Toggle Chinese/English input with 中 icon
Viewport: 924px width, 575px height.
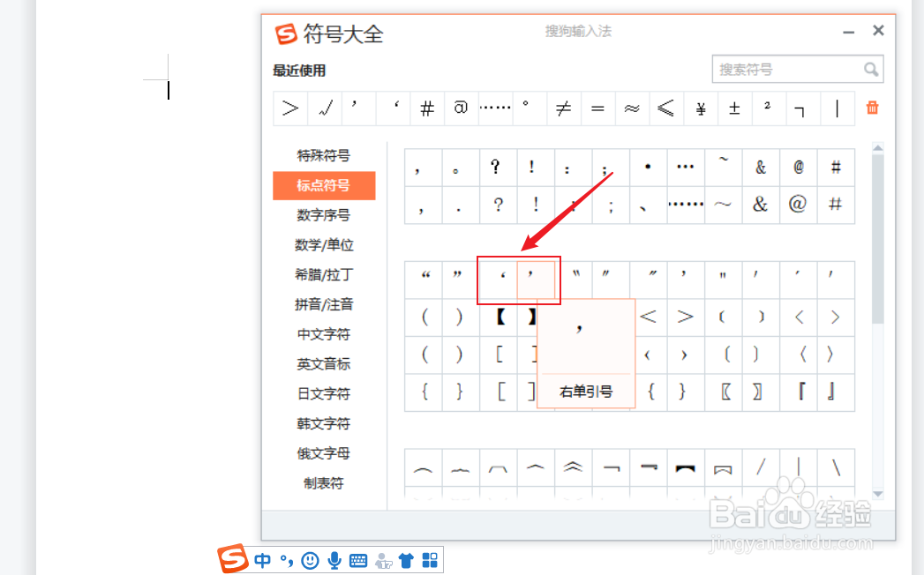tap(263, 560)
